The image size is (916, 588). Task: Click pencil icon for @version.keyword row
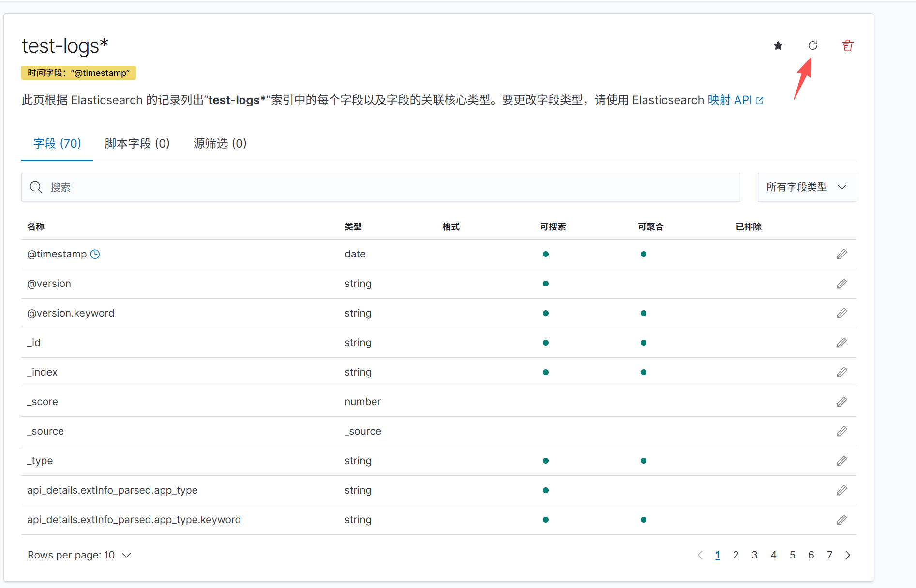point(841,313)
